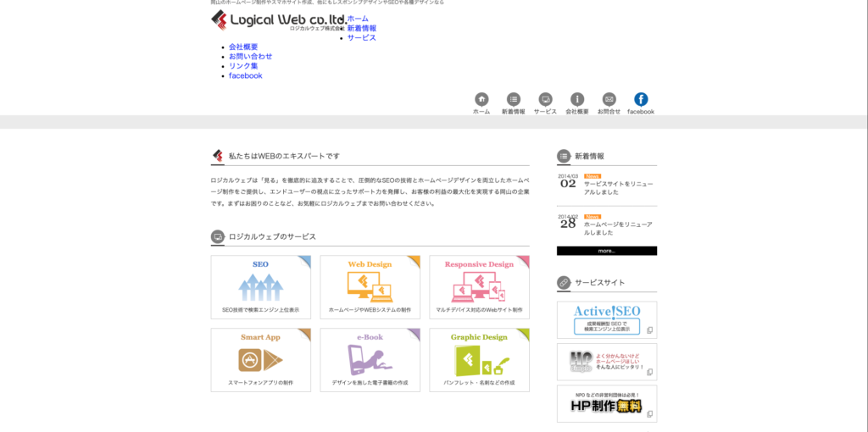Open the blue facebook icon
The height and width of the screenshot is (432, 868).
coord(641,100)
